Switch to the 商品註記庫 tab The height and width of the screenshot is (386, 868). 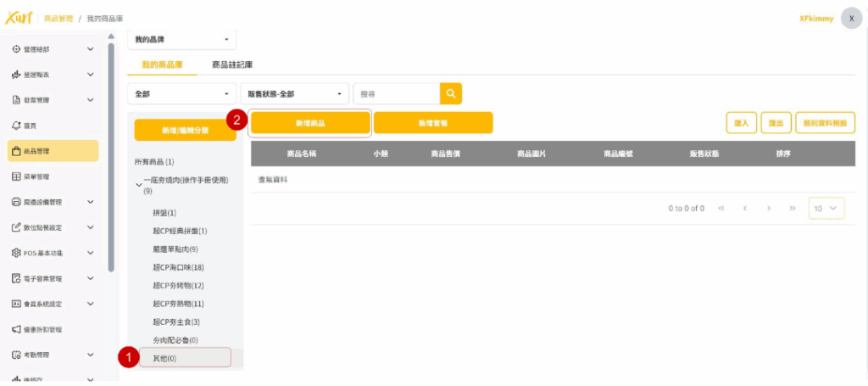[231, 64]
